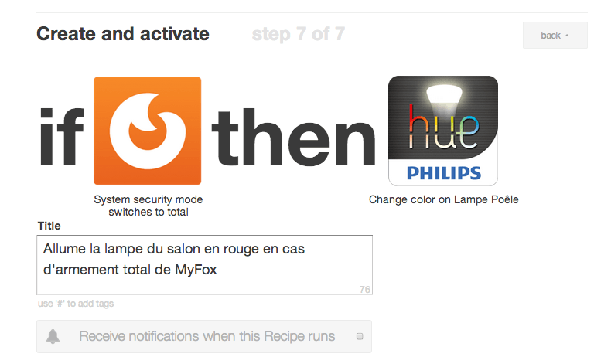Enable the recipe notifications checkbox
Viewport: 611px width, 364px height.
tap(360, 336)
